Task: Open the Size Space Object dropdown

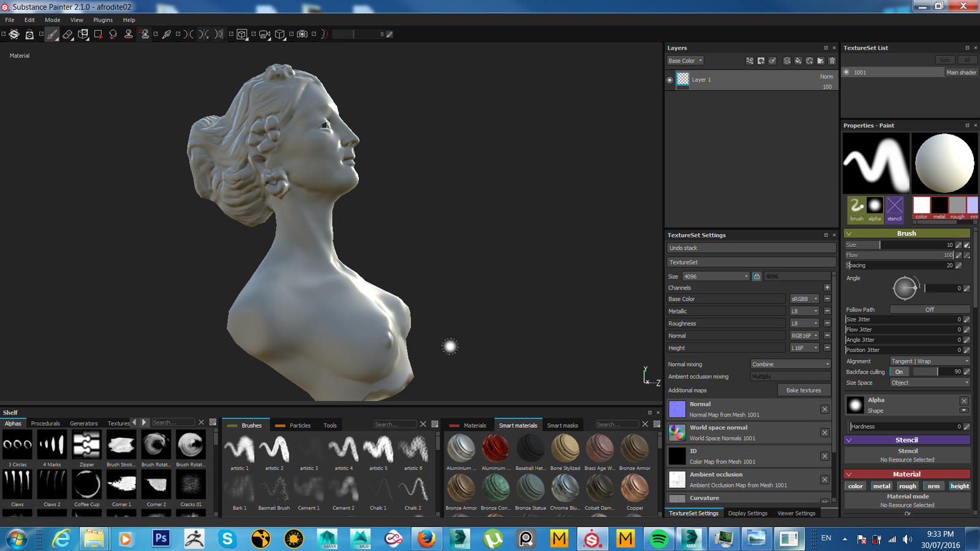Action: coord(930,383)
